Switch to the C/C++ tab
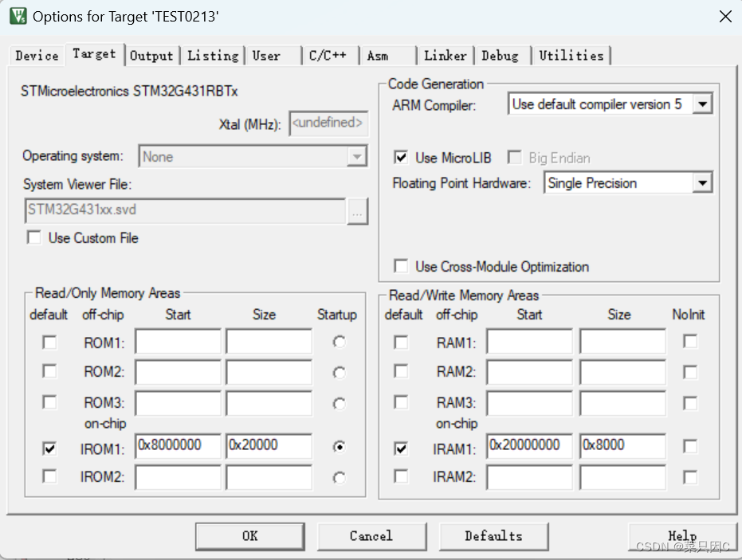Screen dimensions: 742x560 pos(330,56)
